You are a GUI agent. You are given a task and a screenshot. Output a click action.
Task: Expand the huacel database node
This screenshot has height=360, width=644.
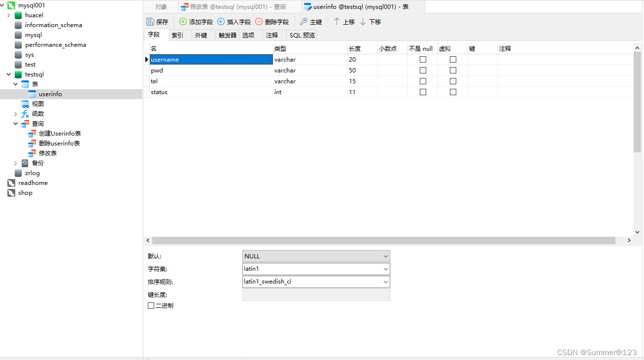8,15
